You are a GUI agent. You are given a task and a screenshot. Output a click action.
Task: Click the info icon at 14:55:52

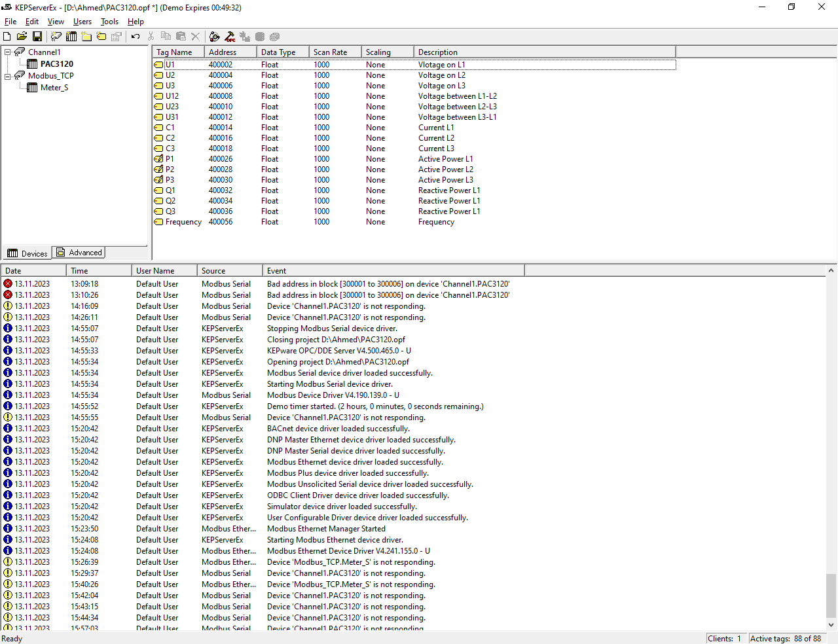tap(8, 406)
